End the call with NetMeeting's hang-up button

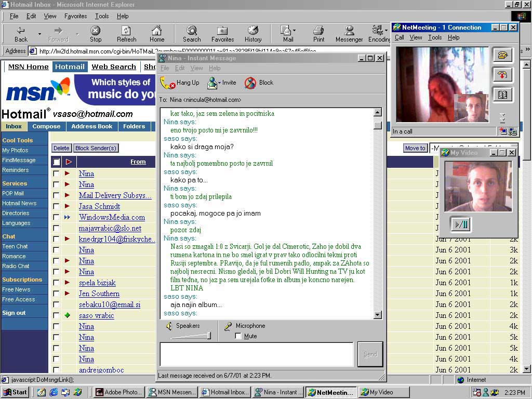coord(502,75)
